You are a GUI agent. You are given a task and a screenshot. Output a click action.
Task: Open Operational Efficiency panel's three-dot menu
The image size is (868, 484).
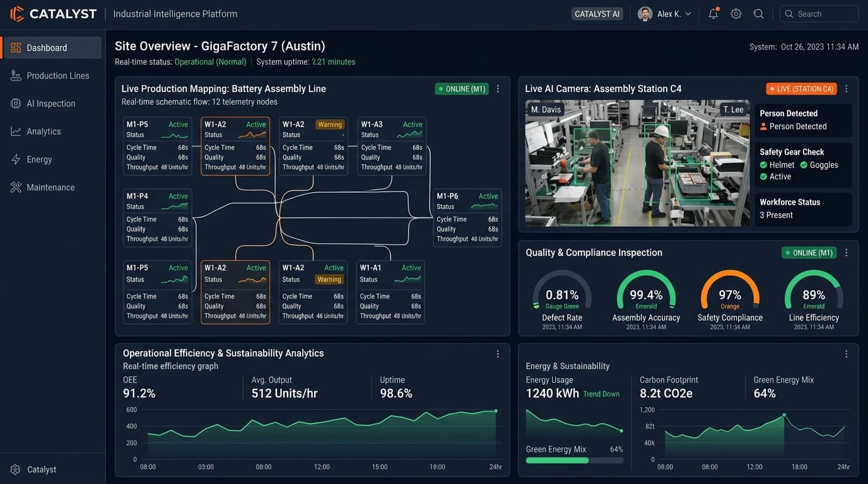(498, 354)
